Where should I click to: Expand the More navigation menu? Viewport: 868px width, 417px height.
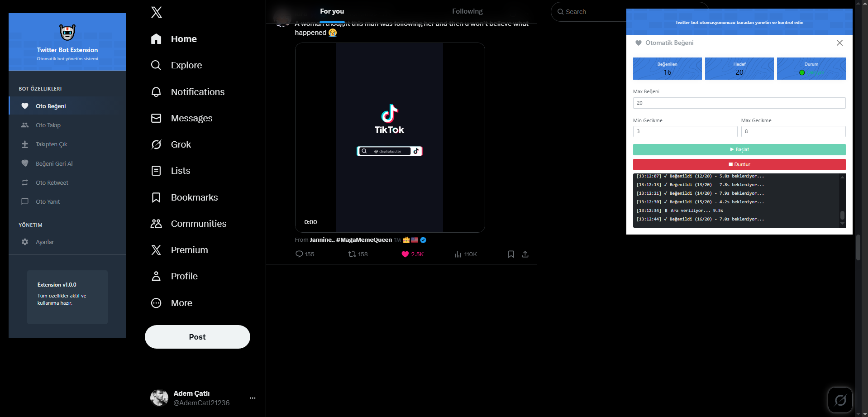click(x=172, y=303)
